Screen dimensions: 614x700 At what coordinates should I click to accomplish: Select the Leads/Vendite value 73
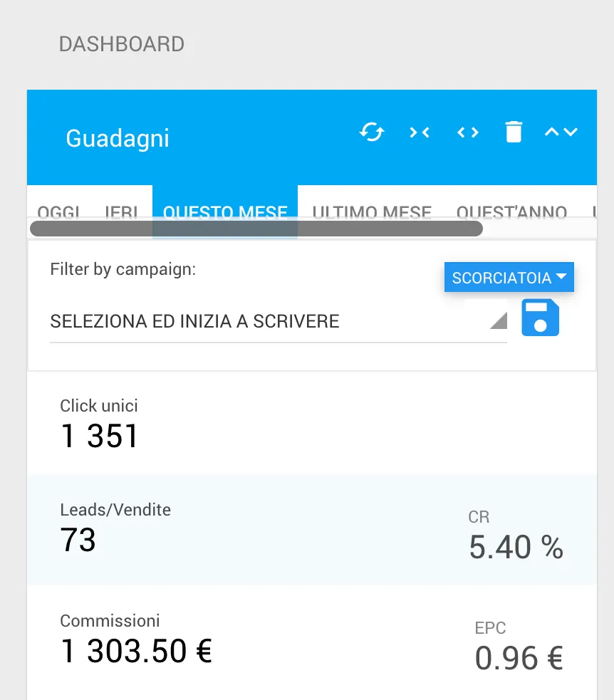point(78,540)
